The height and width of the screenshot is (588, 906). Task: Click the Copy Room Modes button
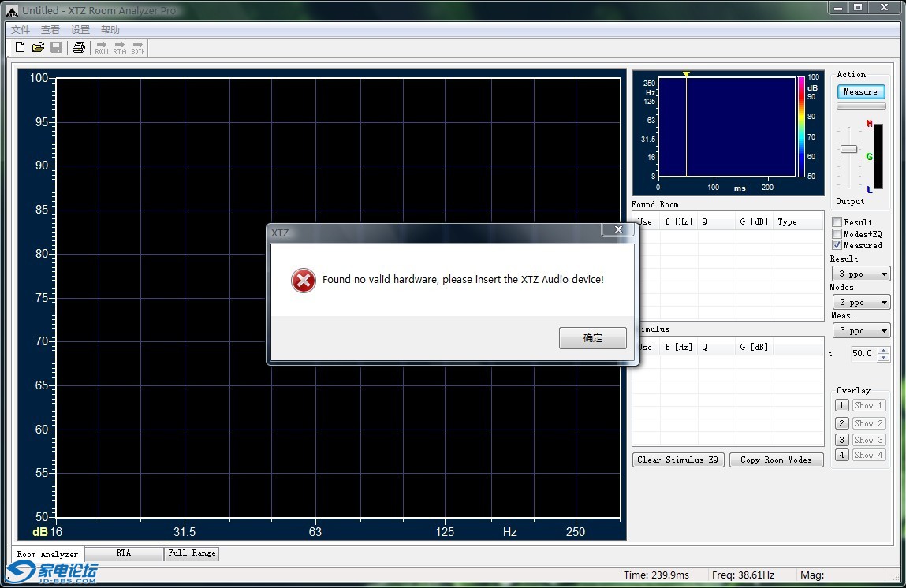click(776, 460)
